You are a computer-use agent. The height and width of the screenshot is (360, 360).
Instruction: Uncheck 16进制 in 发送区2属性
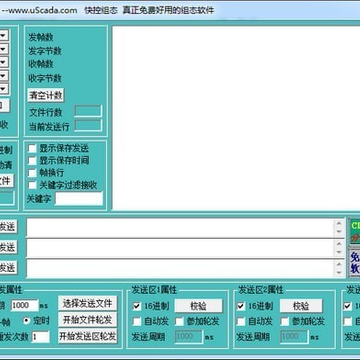(x=241, y=306)
